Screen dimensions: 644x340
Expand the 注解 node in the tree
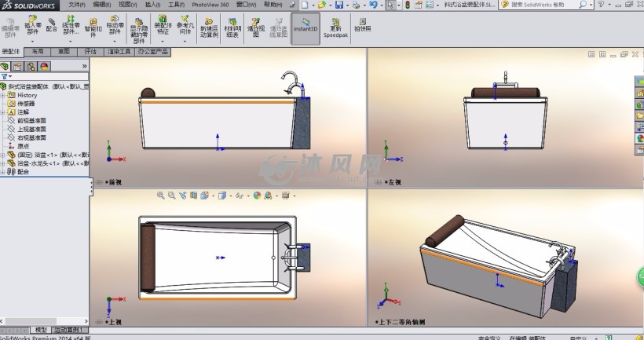[2, 112]
